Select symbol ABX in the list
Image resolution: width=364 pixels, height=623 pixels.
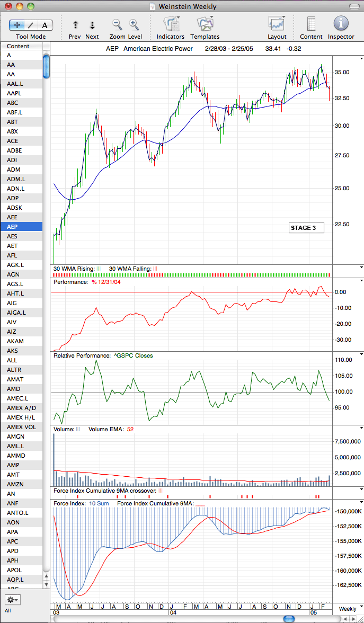click(21, 131)
